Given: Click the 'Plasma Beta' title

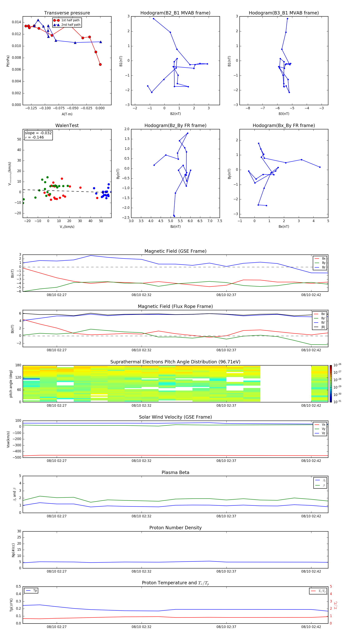Looking at the screenshot, I should click(175, 472).
